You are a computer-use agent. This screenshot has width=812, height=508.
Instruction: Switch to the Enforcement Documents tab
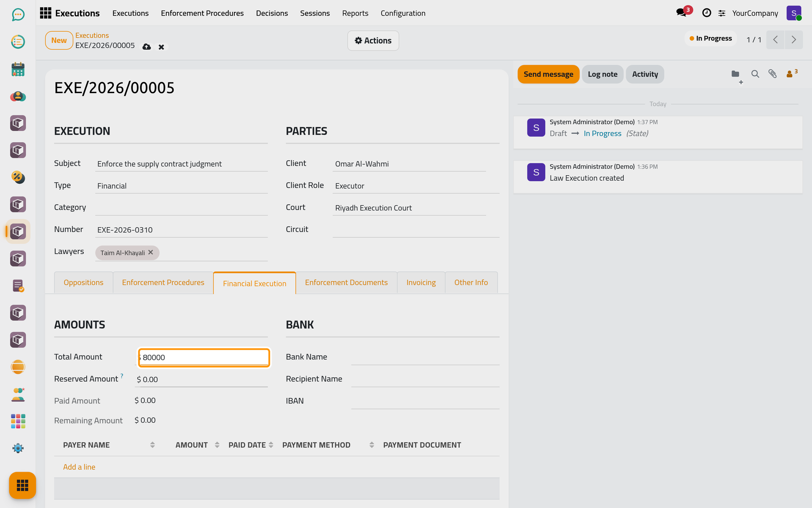click(x=346, y=282)
